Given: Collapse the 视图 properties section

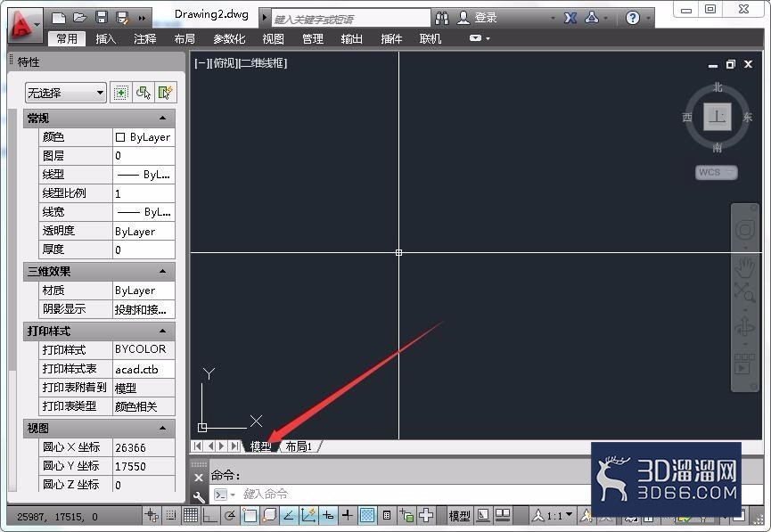Looking at the screenshot, I should (162, 429).
